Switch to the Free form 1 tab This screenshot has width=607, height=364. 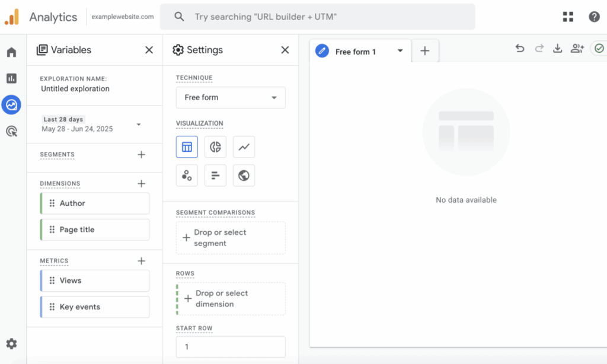pyautogui.click(x=355, y=52)
